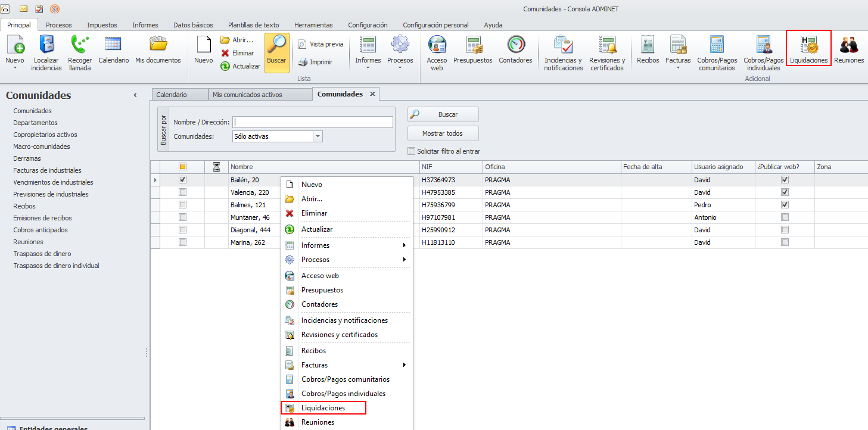Click the Nombre / Dirección search field
The height and width of the screenshot is (430, 868).
pos(313,122)
